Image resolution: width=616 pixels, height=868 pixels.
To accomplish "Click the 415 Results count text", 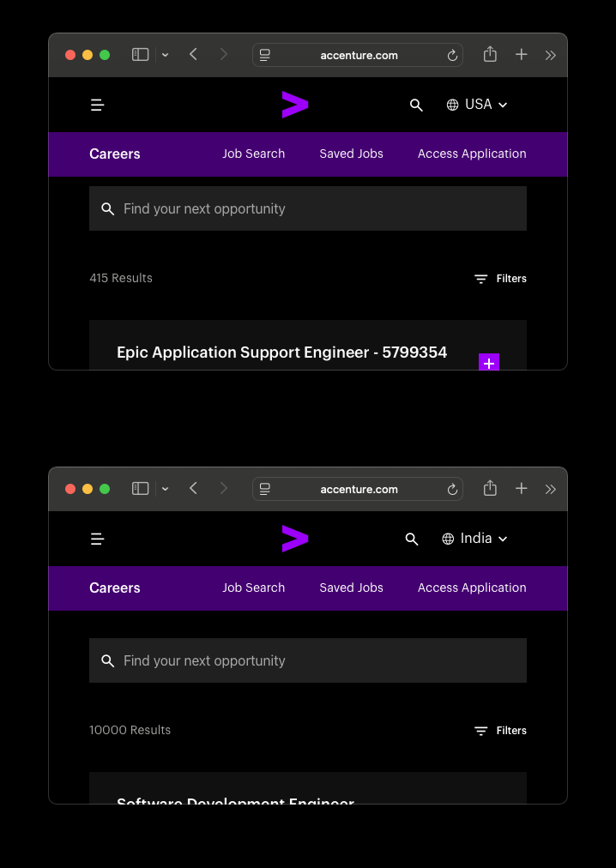I will pyautogui.click(x=121, y=278).
